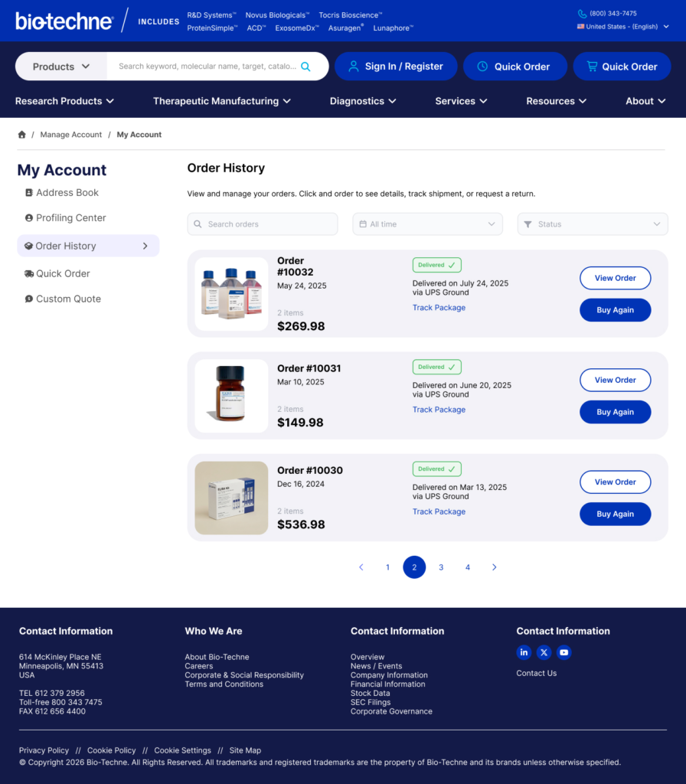
Task: Click the phone icon beside (800) 343-7475
Action: 582,14
